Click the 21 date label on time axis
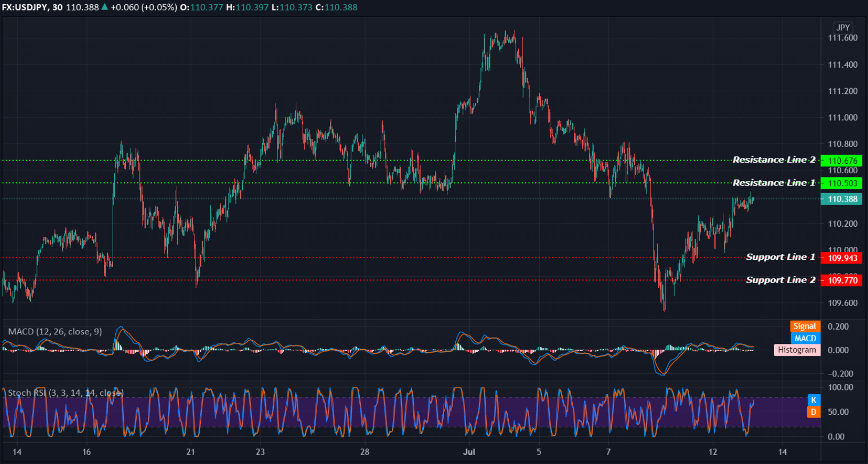Screen dimensions: 868x464 191,452
